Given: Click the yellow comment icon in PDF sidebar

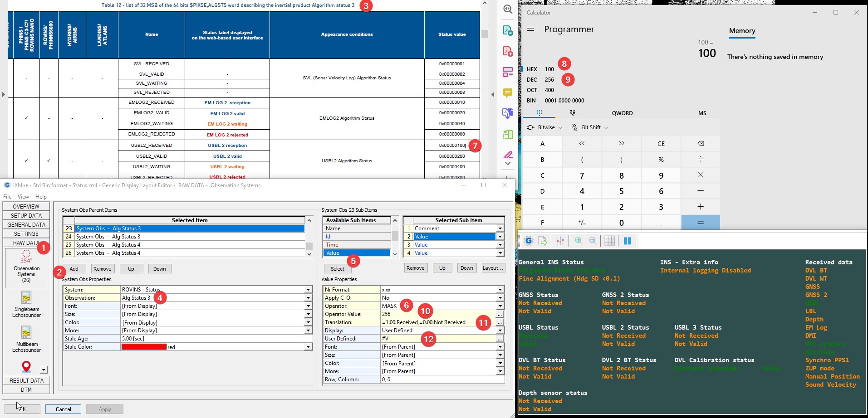Looking at the screenshot, I should 507,93.
